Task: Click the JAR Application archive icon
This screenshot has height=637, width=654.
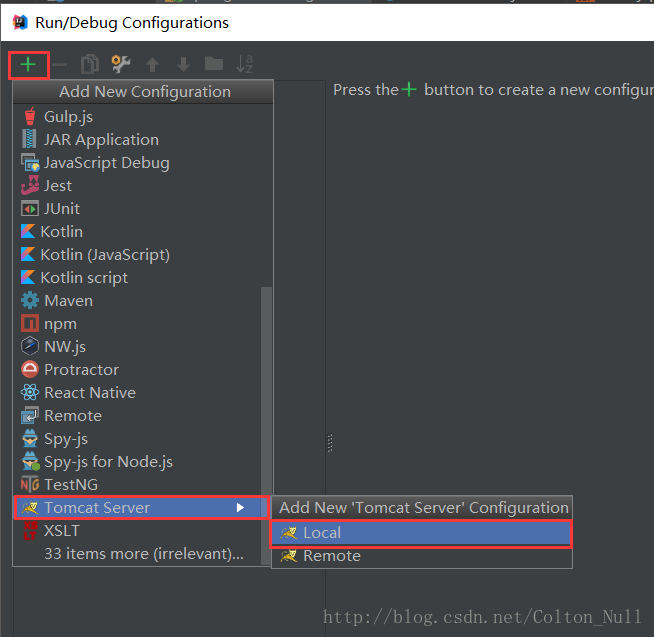Action: (x=29, y=139)
